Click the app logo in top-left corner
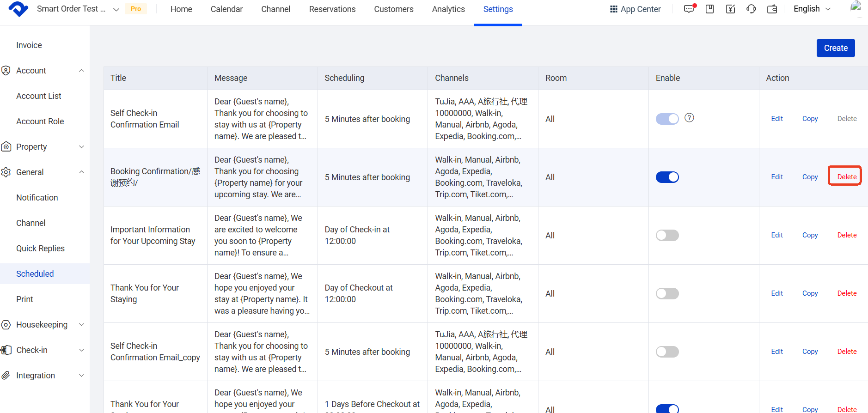The height and width of the screenshot is (413, 868). (18, 9)
